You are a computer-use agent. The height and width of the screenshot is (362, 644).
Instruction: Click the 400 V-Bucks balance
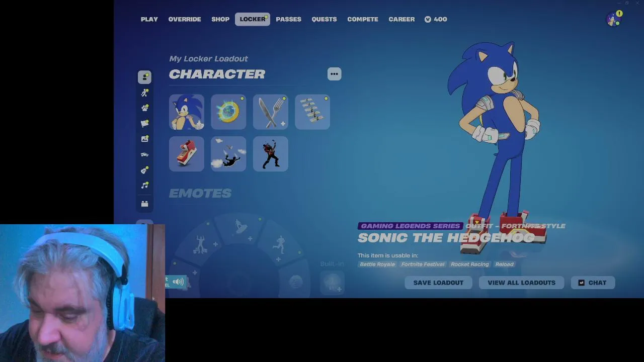point(436,19)
